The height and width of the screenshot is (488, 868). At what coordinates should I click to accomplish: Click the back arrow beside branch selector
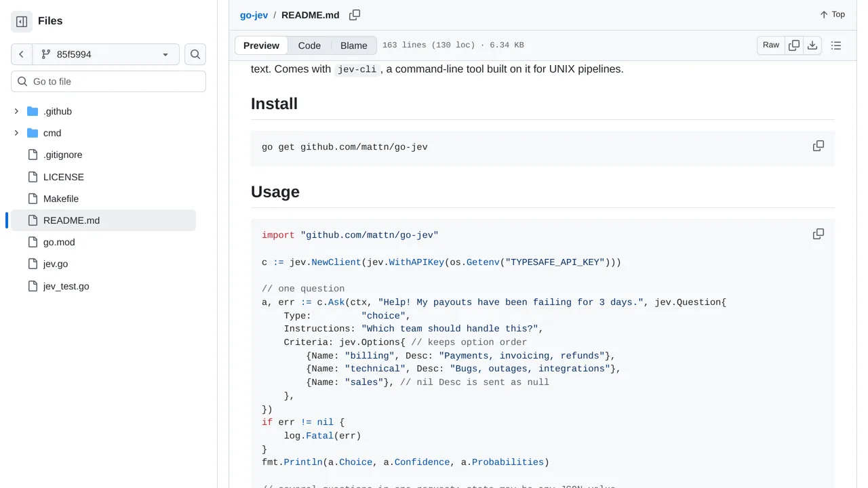coord(22,54)
